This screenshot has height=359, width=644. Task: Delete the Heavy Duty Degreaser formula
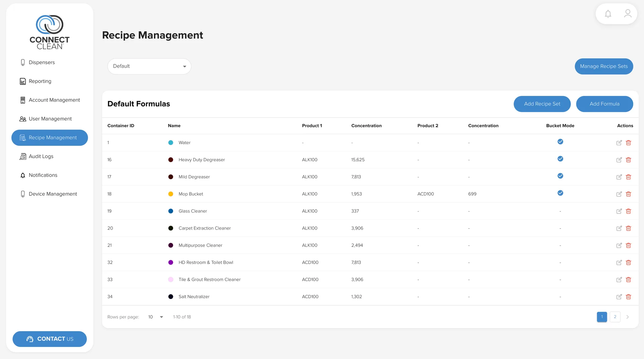(629, 160)
